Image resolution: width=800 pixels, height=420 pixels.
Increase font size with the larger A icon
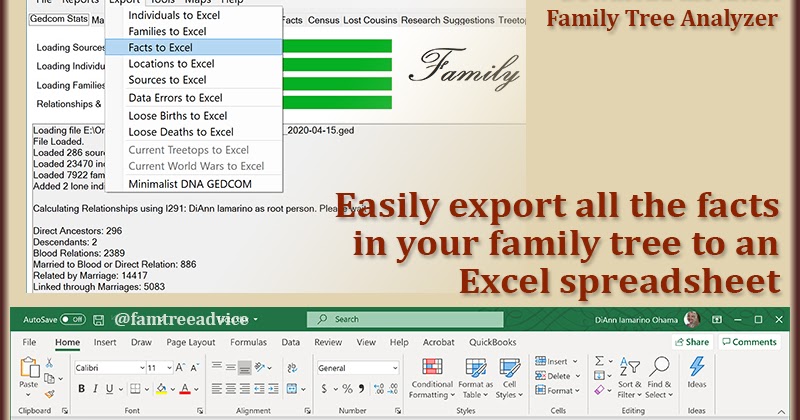[x=180, y=367]
